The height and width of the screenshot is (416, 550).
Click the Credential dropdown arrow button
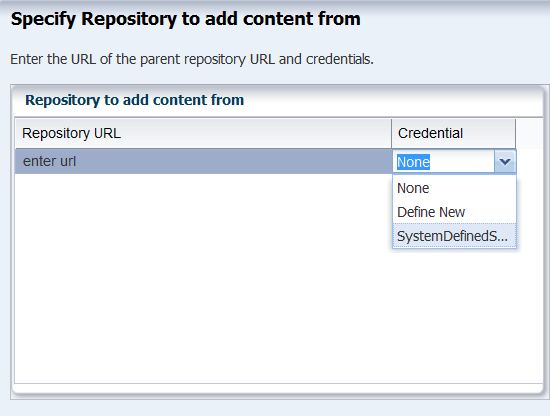click(x=505, y=162)
